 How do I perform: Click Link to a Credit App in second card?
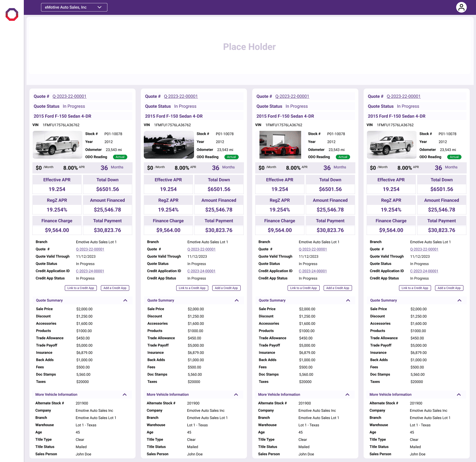tap(192, 288)
